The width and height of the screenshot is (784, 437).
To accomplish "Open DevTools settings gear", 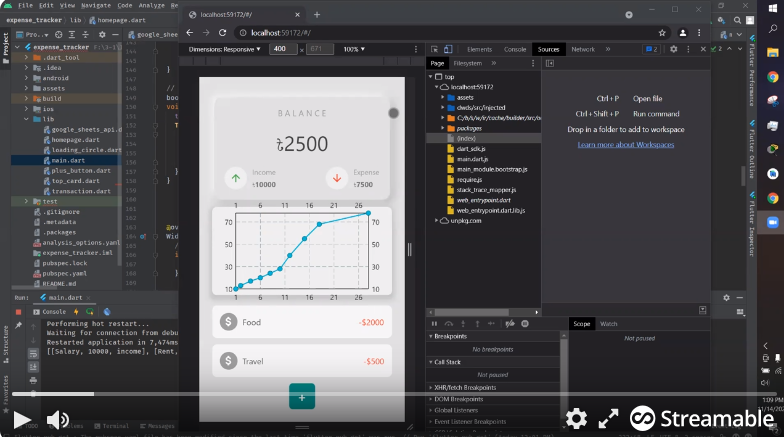I will click(674, 49).
